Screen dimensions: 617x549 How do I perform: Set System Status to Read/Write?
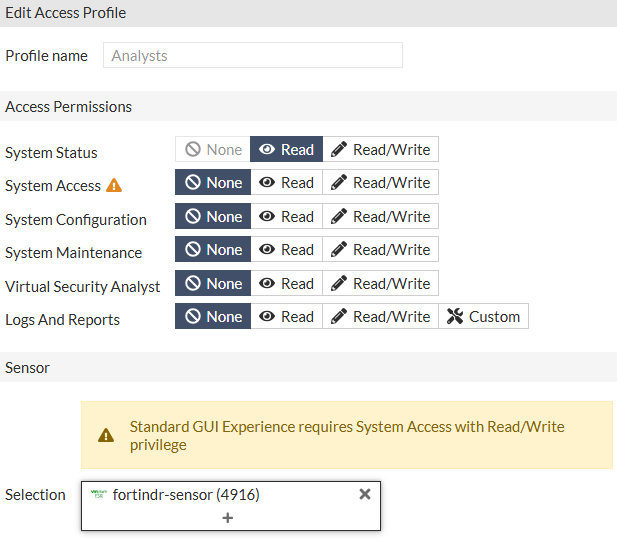coord(381,149)
